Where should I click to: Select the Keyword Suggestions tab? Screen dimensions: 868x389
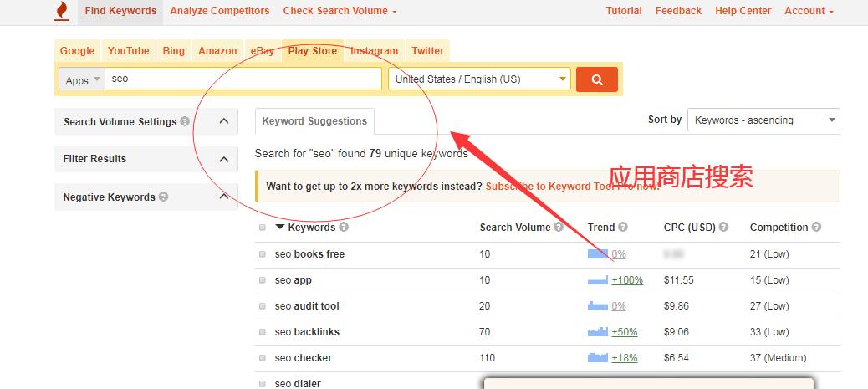314,121
